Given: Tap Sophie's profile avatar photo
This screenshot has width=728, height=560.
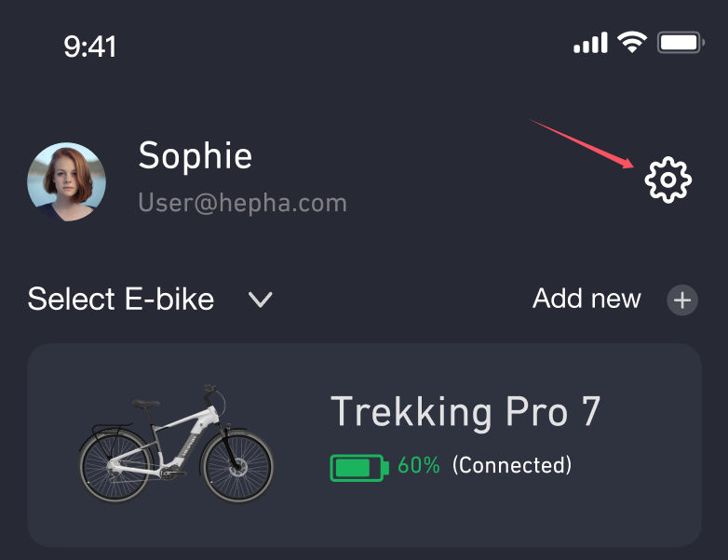Looking at the screenshot, I should pyautogui.click(x=66, y=181).
